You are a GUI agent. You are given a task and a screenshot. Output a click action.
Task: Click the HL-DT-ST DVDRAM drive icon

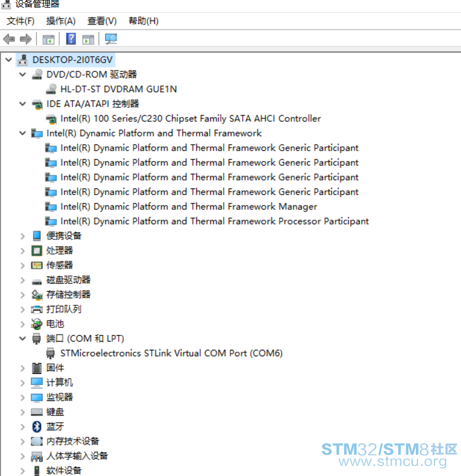[51, 89]
